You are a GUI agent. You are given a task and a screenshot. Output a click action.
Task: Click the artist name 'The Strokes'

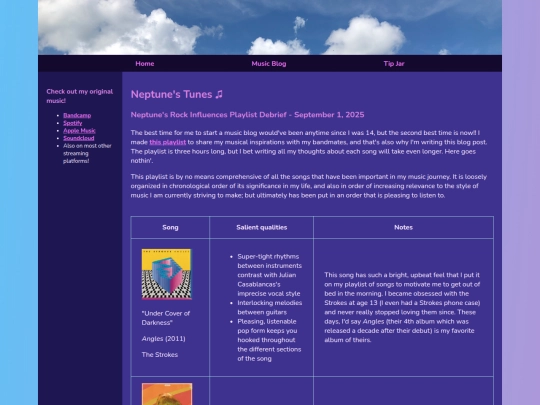(160, 354)
